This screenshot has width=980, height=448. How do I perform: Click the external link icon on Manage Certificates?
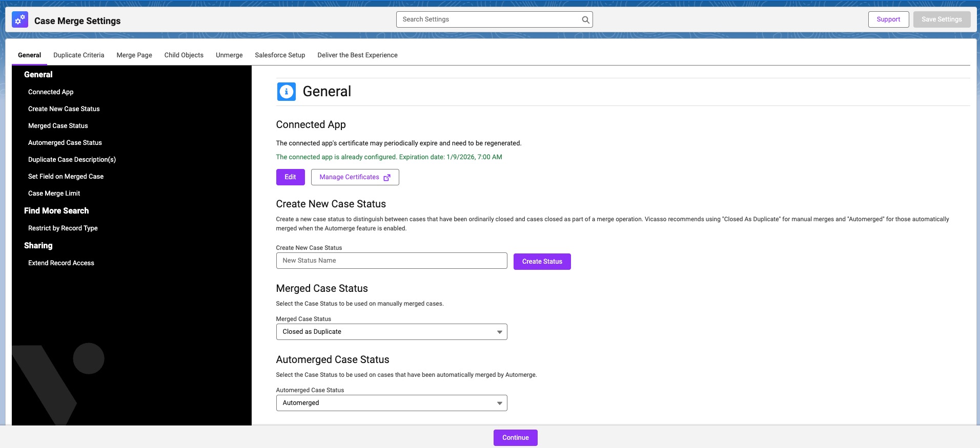(x=387, y=178)
